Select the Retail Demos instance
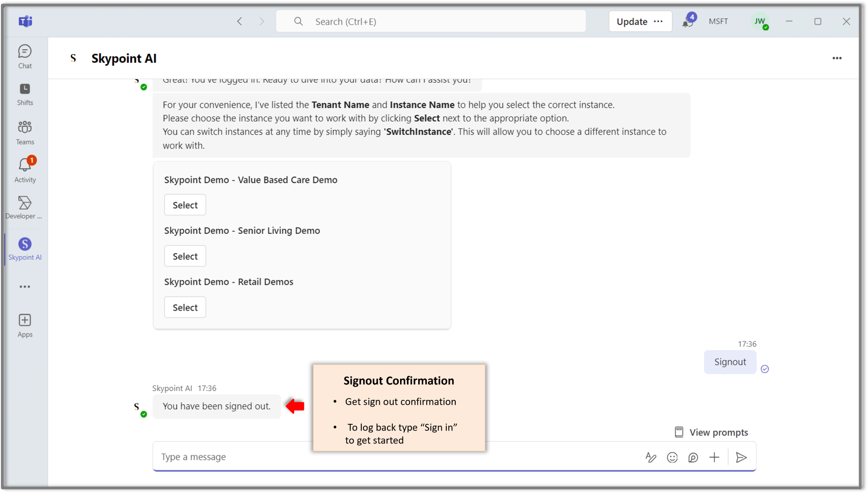This screenshot has height=493, width=868. click(185, 308)
